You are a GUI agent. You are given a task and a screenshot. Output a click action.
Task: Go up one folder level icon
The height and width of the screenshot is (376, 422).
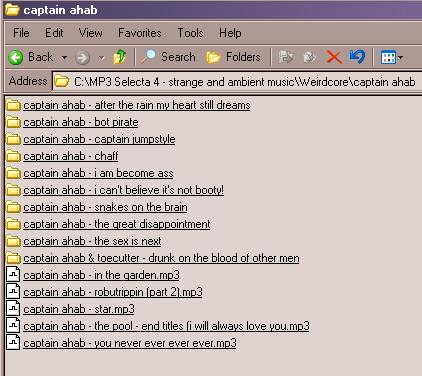[119, 57]
